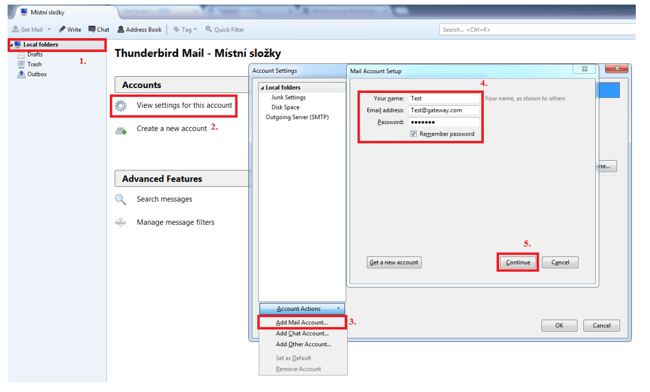Click the Your name input field
This screenshot has width=650, height=392.
pos(444,99)
